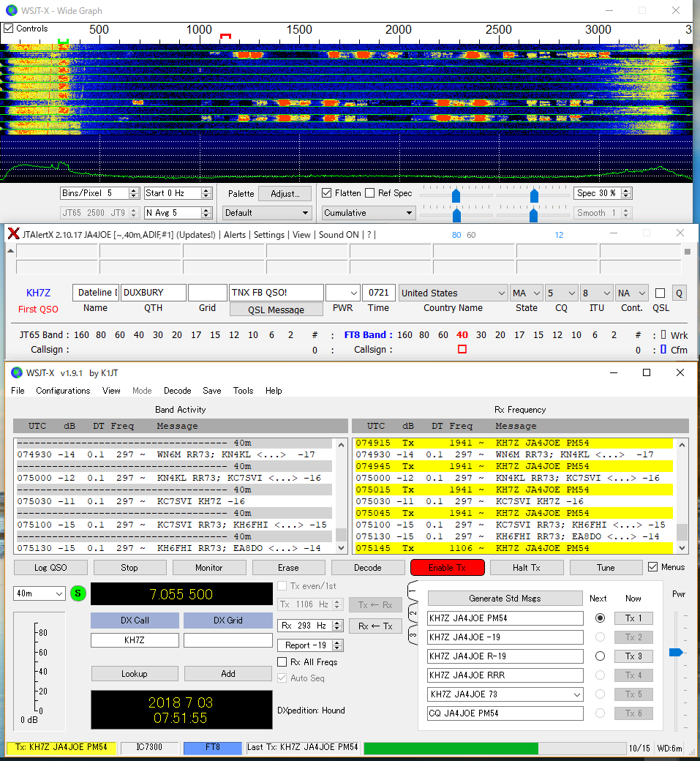700x761 pixels.
Task: Expand the Cumulative spectrum mode dropdown
Action: (x=369, y=213)
